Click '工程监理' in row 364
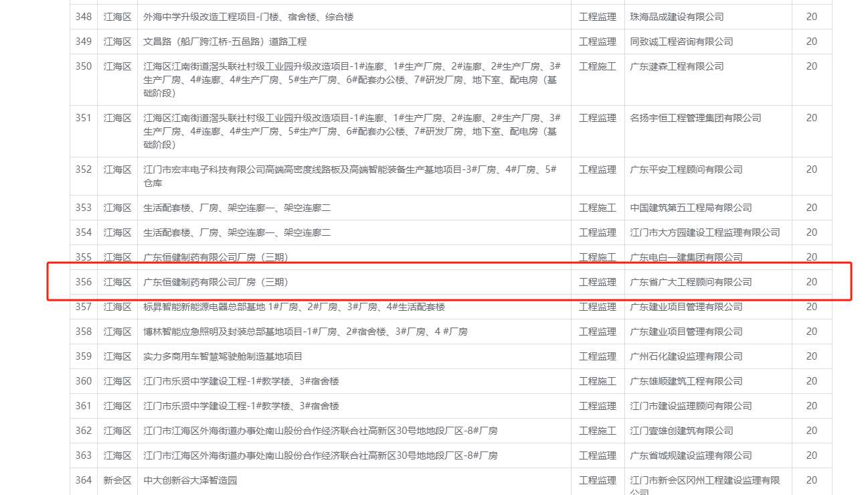 pos(598,480)
